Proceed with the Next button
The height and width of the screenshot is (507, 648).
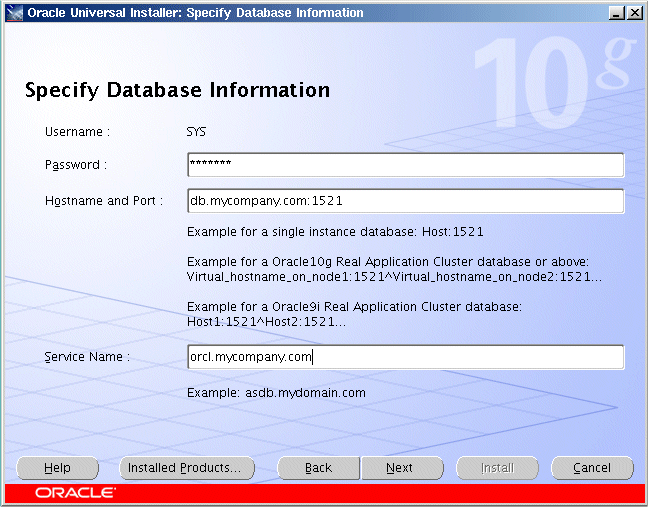point(402,468)
